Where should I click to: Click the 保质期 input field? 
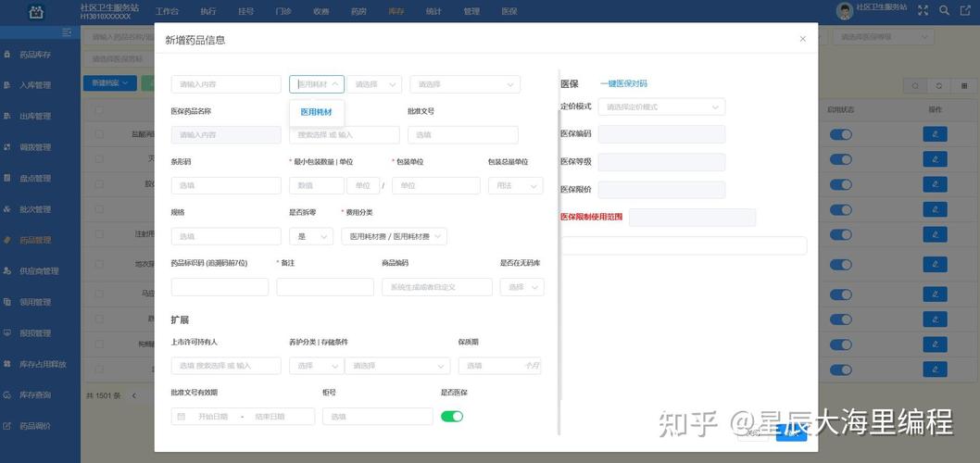(x=499, y=366)
